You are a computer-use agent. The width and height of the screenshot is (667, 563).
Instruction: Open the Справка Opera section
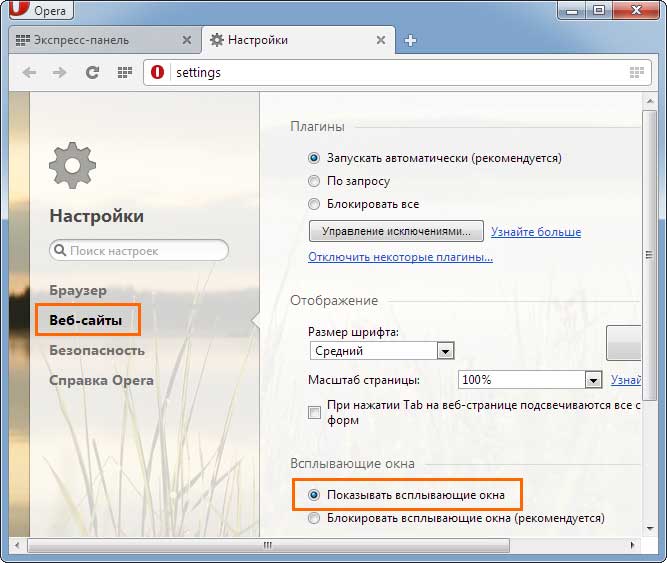(101, 380)
